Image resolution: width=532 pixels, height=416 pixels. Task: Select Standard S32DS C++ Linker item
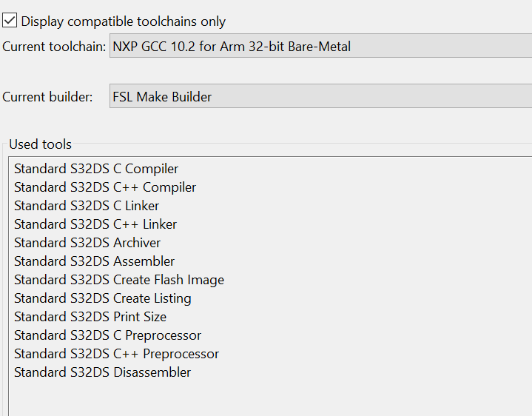click(x=95, y=224)
